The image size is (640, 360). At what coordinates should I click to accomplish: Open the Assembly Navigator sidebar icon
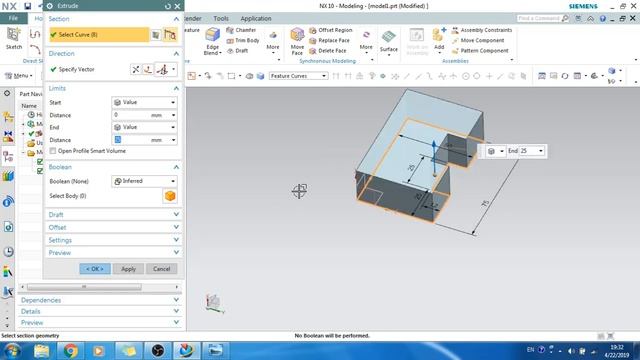coord(8,117)
